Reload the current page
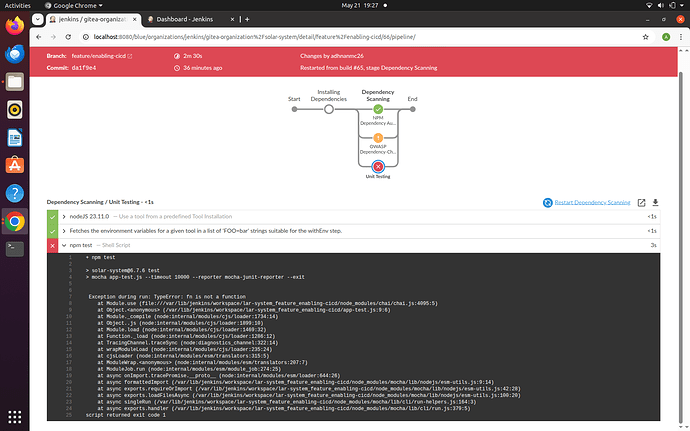Viewport: 690px width, 431px height. pyautogui.click(x=68, y=37)
